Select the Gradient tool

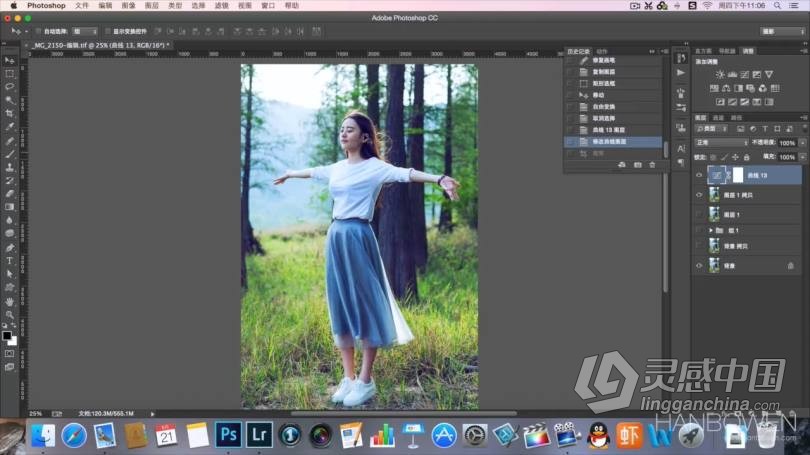tap(9, 207)
